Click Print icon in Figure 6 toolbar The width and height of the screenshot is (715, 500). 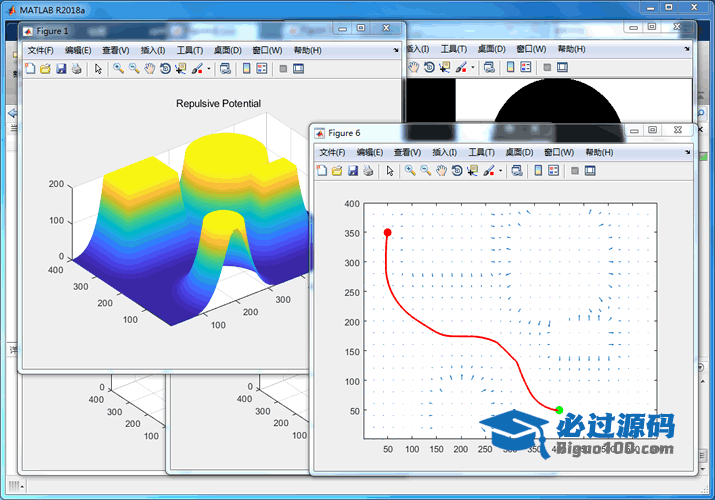[368, 171]
